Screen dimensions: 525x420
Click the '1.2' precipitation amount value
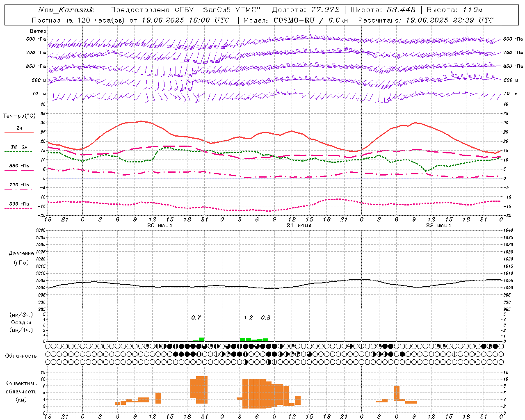[x=248, y=317]
